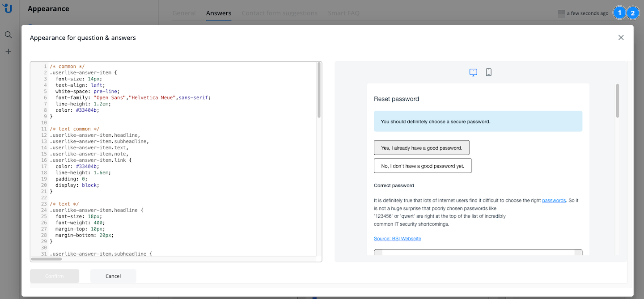Image resolution: width=644 pixels, height=299 pixels.
Task: Click the Userlike logo icon
Action: (x=8, y=8)
